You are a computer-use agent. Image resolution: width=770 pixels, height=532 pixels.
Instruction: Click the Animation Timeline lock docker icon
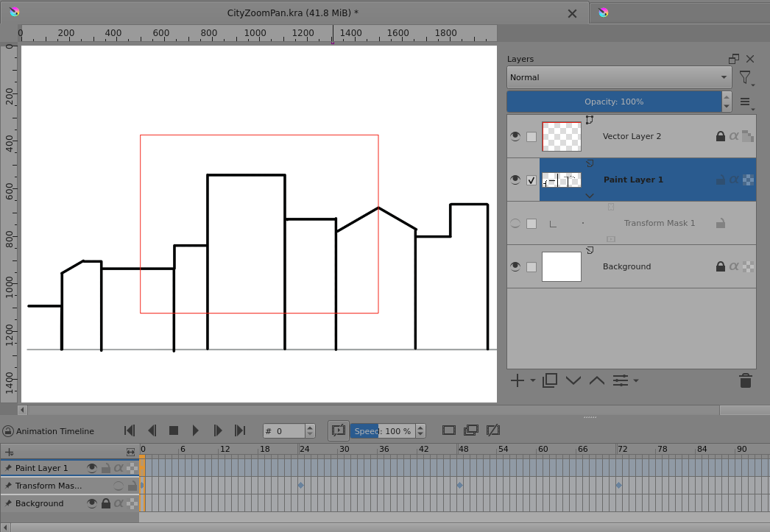[x=8, y=431]
